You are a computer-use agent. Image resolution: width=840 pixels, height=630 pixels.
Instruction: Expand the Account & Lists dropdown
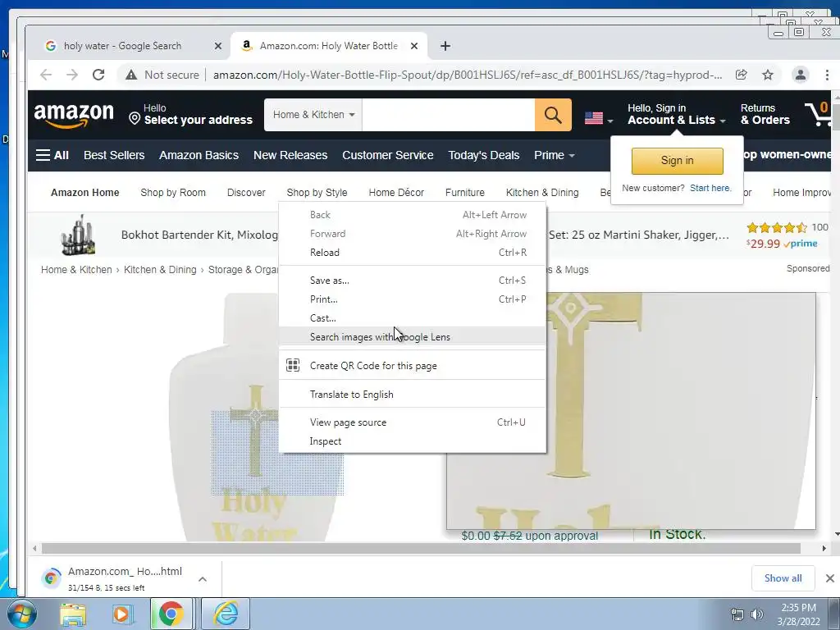pos(677,115)
